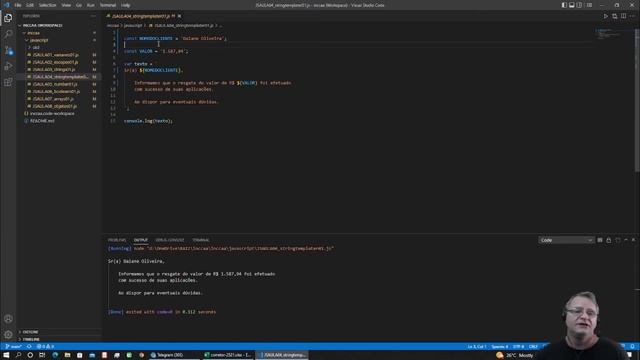Open the Run menu

[x=91, y=5]
